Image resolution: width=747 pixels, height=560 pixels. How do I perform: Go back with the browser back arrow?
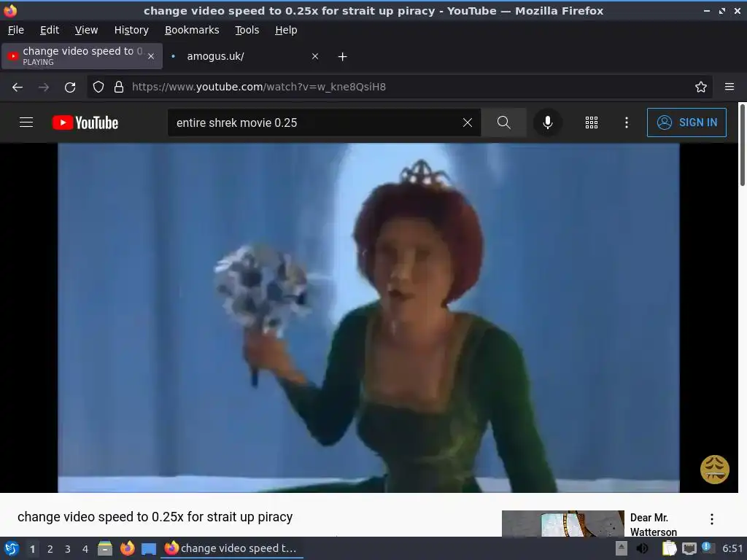click(18, 87)
